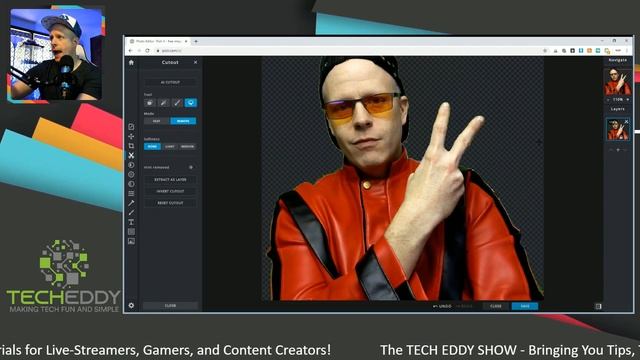Go to the Pixlr home icon

(x=131, y=62)
